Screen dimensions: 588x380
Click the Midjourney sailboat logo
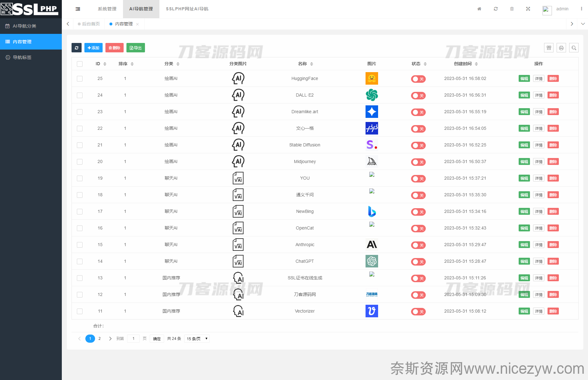[372, 161]
